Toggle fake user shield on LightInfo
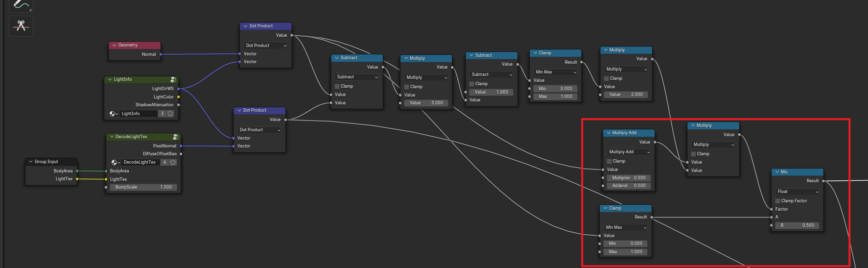The image size is (868, 268). click(x=170, y=114)
